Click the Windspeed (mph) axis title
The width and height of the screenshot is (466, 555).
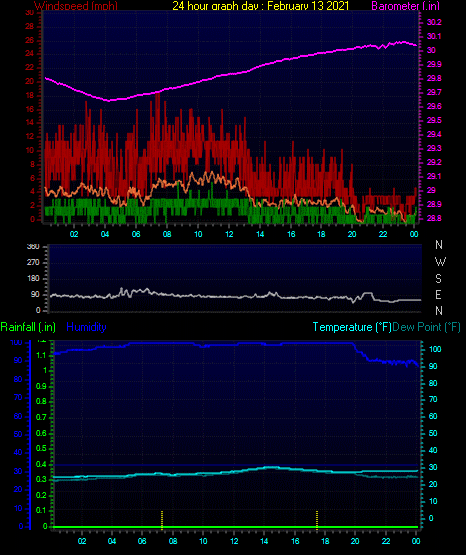pos(76,6)
